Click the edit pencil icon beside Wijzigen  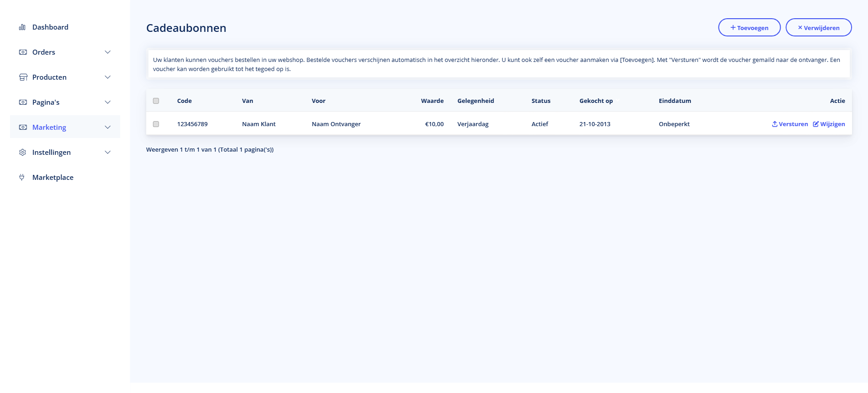(x=816, y=124)
